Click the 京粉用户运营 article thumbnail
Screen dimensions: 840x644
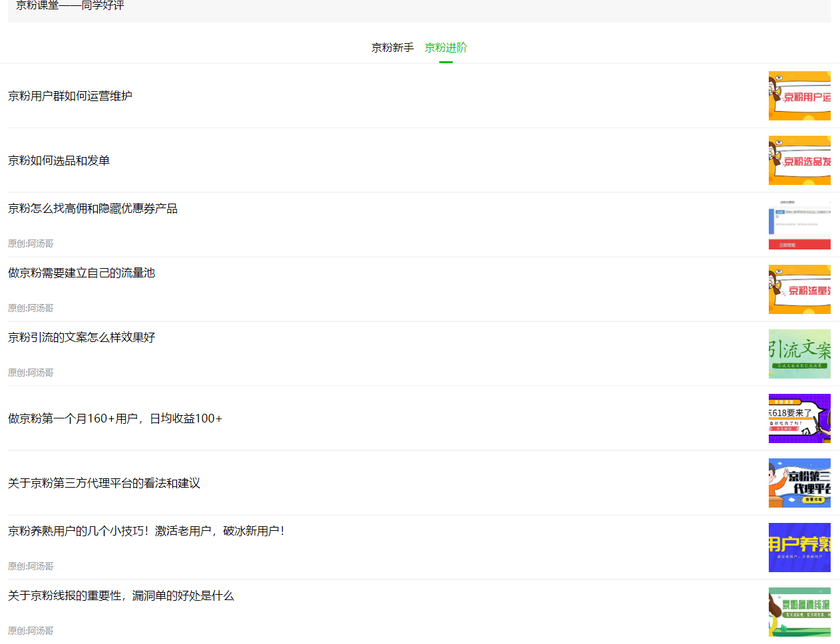[799, 96]
